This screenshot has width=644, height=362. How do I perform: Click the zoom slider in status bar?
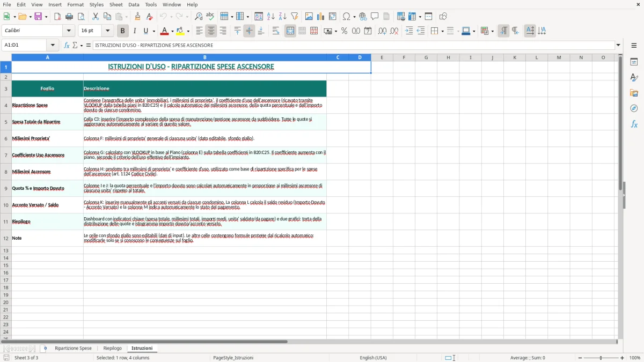(x=601, y=358)
